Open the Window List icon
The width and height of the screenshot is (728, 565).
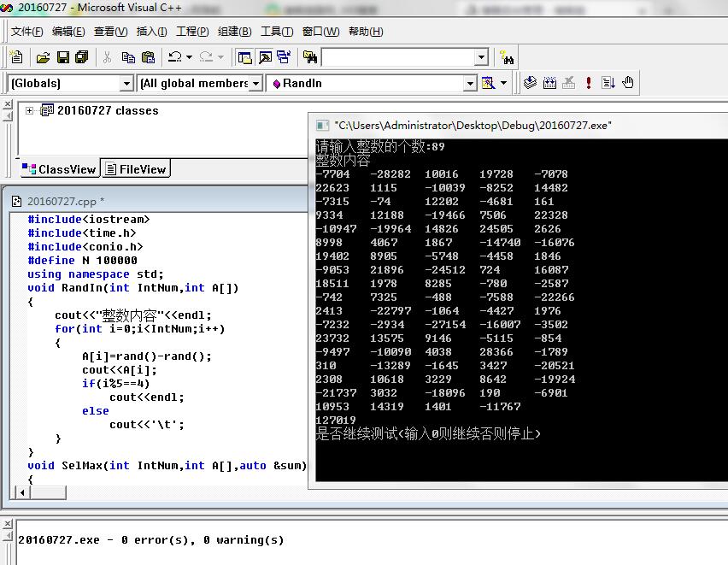coord(284,57)
